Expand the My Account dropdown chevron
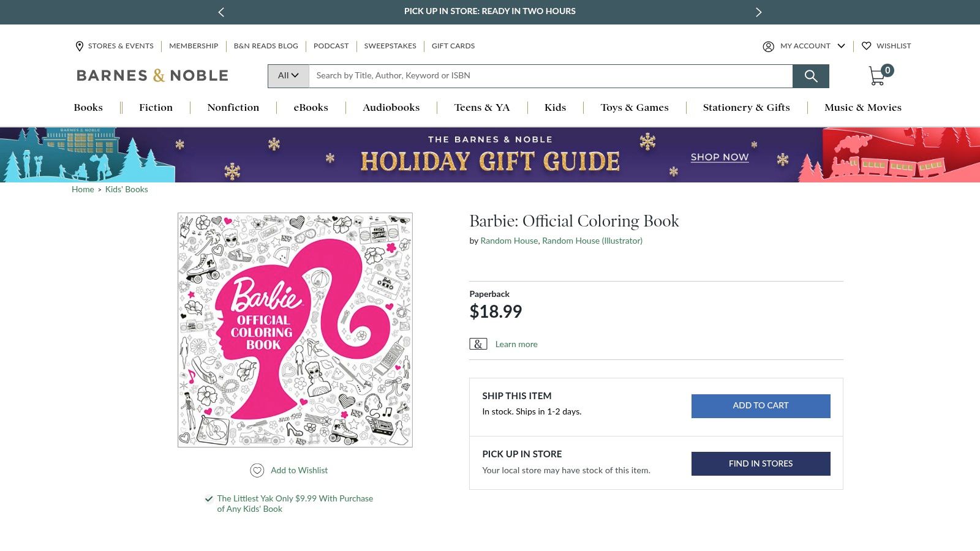The width and height of the screenshot is (980, 551). pyautogui.click(x=842, y=46)
